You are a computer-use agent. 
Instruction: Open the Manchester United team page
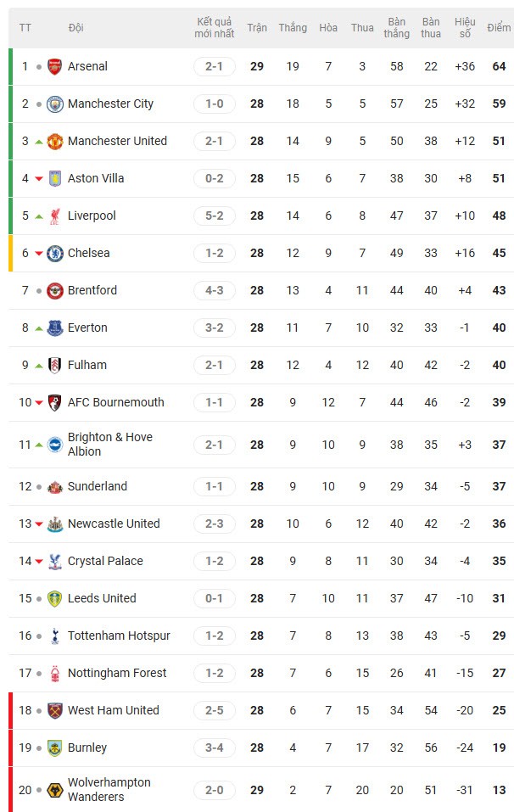[117, 141]
